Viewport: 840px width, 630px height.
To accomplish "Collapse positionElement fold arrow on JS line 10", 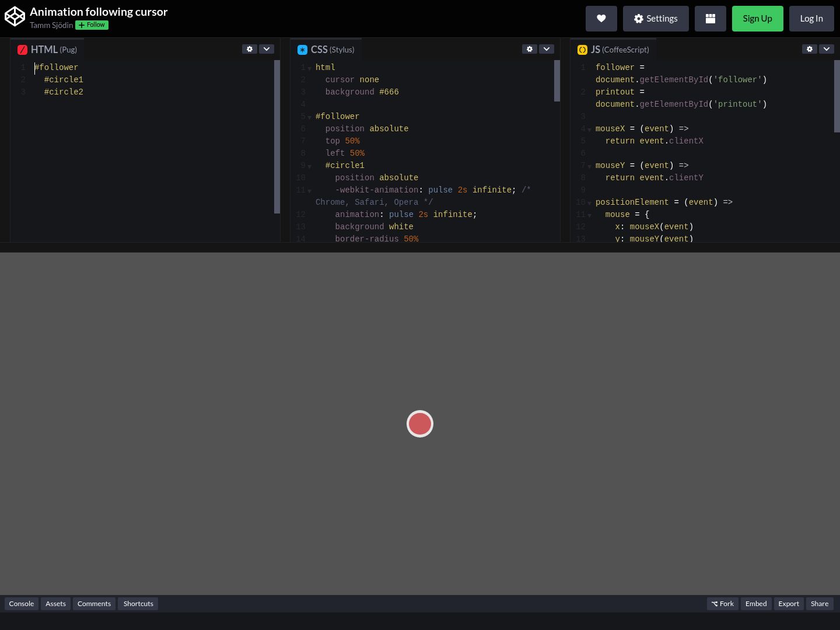I will (x=589, y=203).
